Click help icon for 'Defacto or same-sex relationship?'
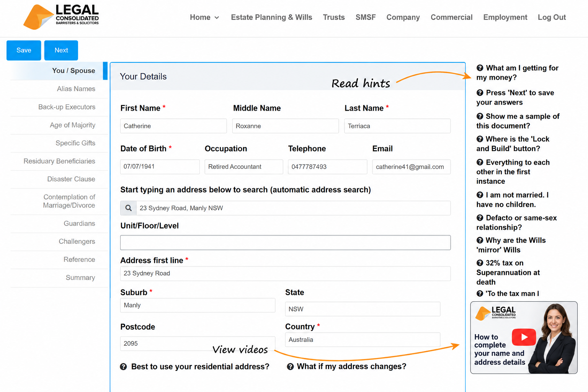 point(480,218)
